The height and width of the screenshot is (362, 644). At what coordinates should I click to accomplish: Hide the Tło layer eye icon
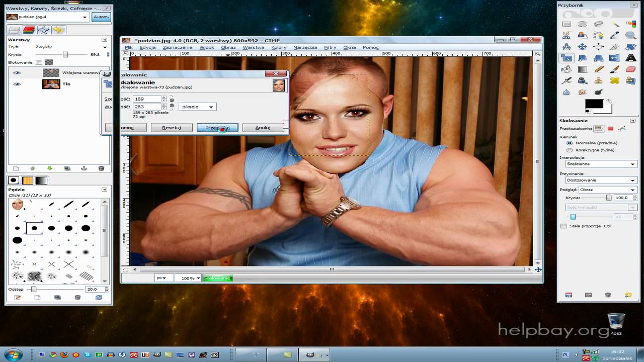pos(17,84)
